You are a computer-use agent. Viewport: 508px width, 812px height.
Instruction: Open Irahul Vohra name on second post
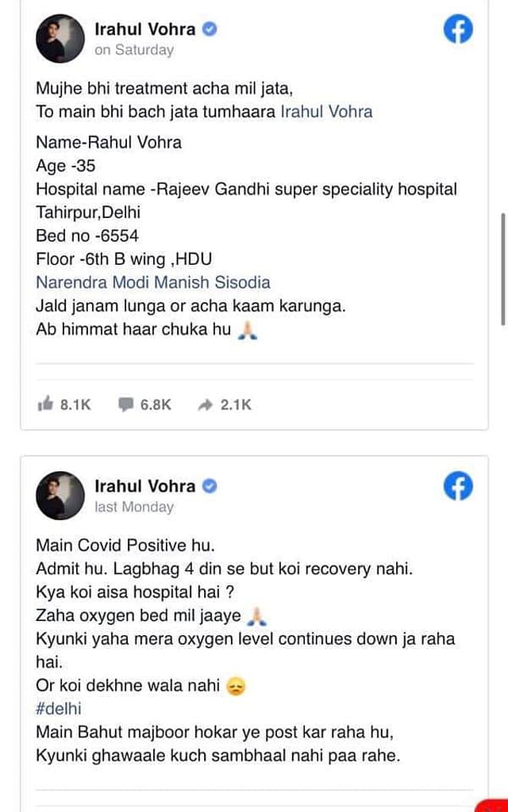pos(145,486)
